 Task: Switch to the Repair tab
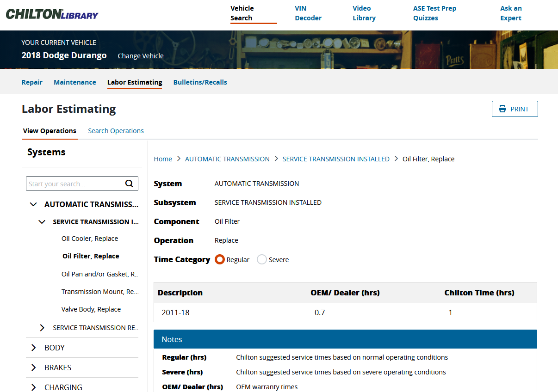pos(32,82)
